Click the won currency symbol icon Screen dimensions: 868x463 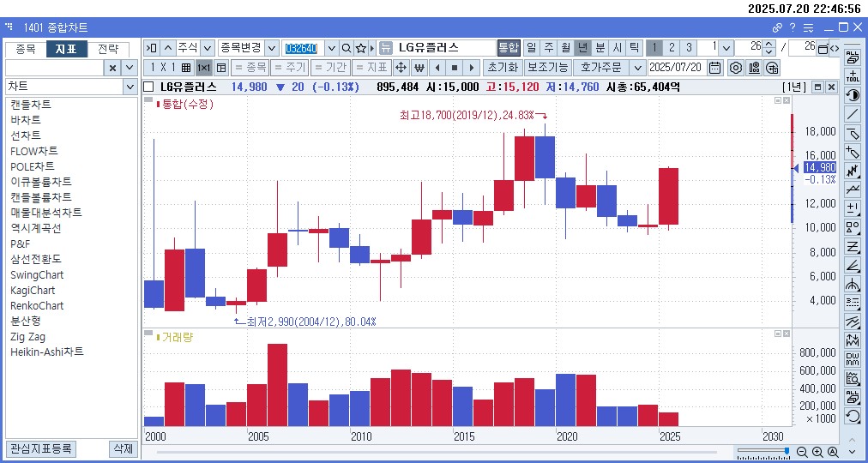click(419, 68)
